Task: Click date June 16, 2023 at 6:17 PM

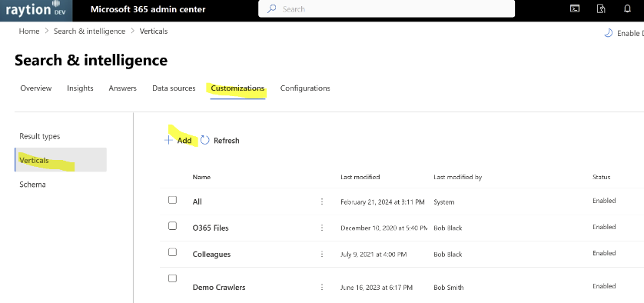Action: 377,288
